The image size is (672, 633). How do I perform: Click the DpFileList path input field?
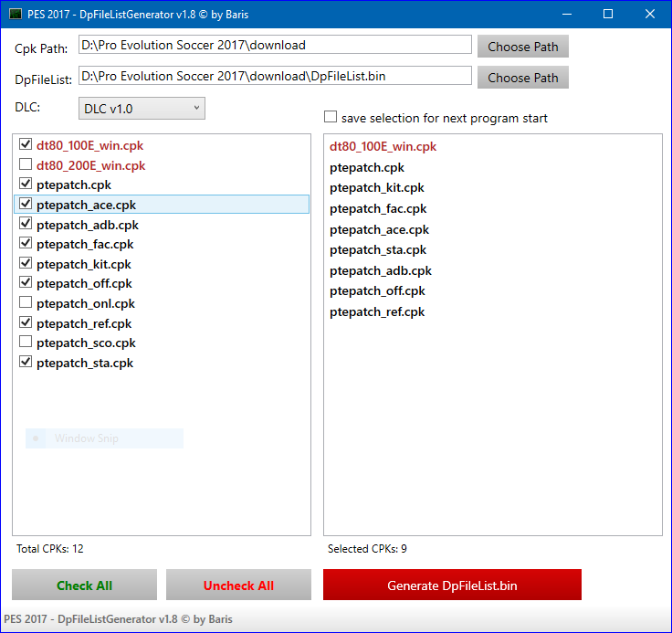[275, 76]
